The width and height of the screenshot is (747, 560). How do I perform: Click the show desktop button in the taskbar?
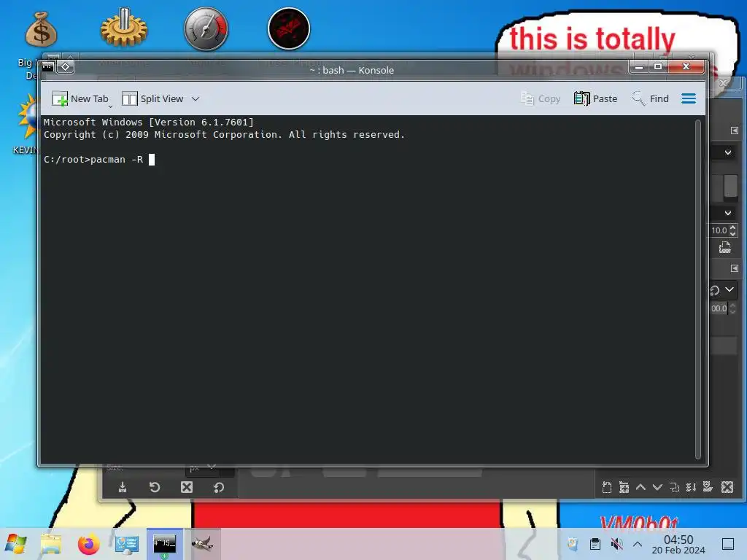(728, 544)
